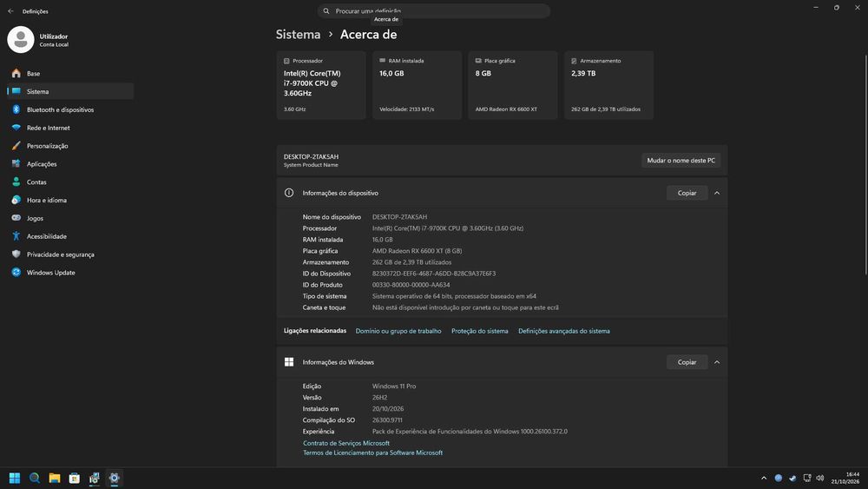Open the clock and date 16:44
This screenshot has width=868, height=489.
(x=845, y=478)
